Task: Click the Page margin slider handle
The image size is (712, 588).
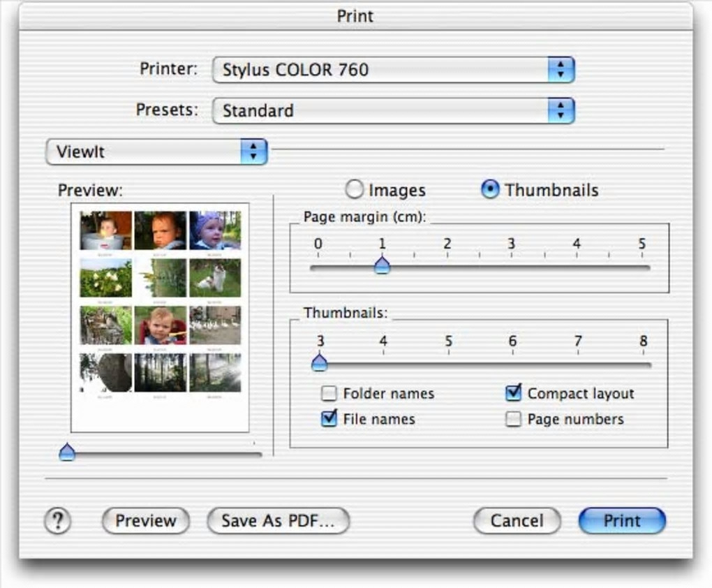Action: pyautogui.click(x=382, y=265)
